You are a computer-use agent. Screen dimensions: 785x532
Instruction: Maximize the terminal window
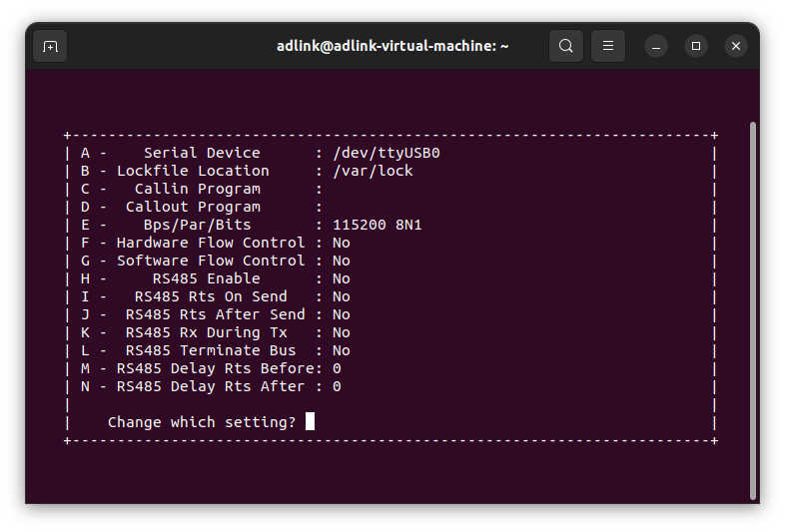coord(696,47)
